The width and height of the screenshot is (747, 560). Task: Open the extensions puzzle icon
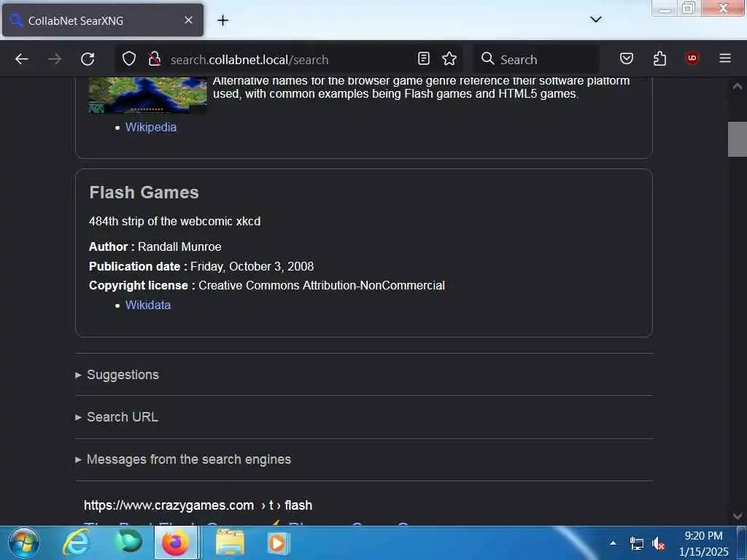pyautogui.click(x=659, y=58)
